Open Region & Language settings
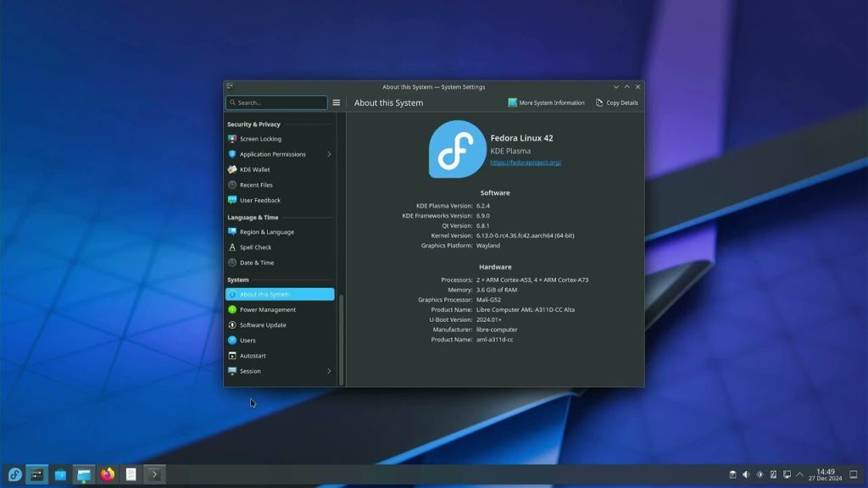This screenshot has height=488, width=868. click(x=280, y=232)
